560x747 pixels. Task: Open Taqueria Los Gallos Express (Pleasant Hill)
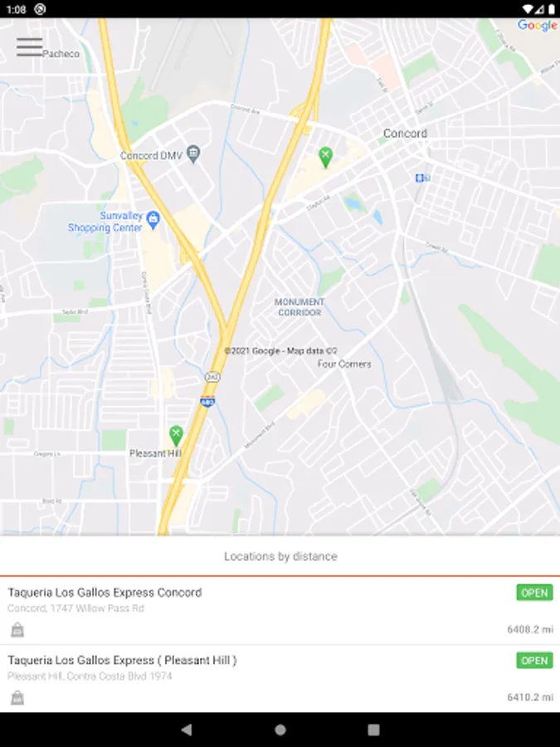(x=280, y=679)
